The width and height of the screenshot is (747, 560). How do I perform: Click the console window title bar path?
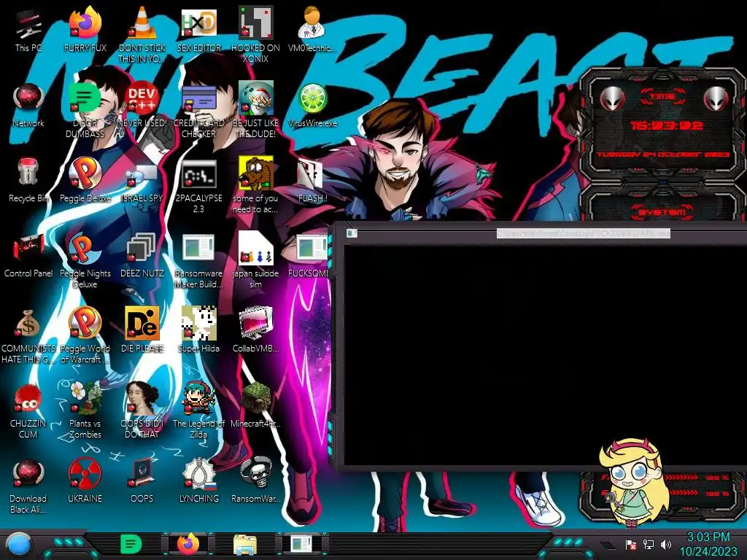tap(583, 233)
